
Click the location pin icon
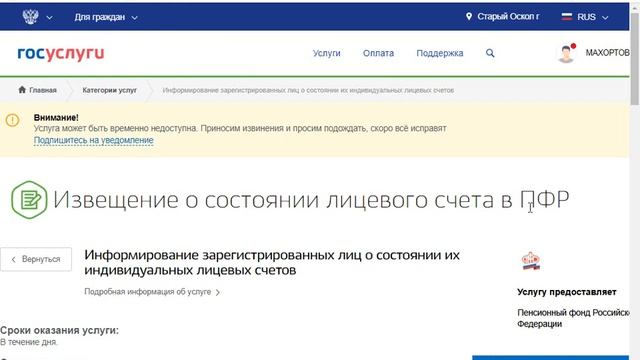[469, 16]
